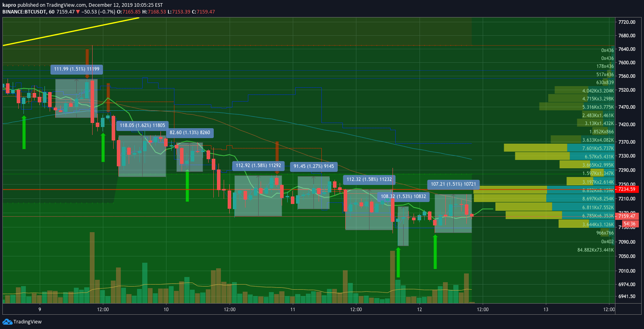Click the 'TradingView' watermark text beside the logo

coord(27,322)
